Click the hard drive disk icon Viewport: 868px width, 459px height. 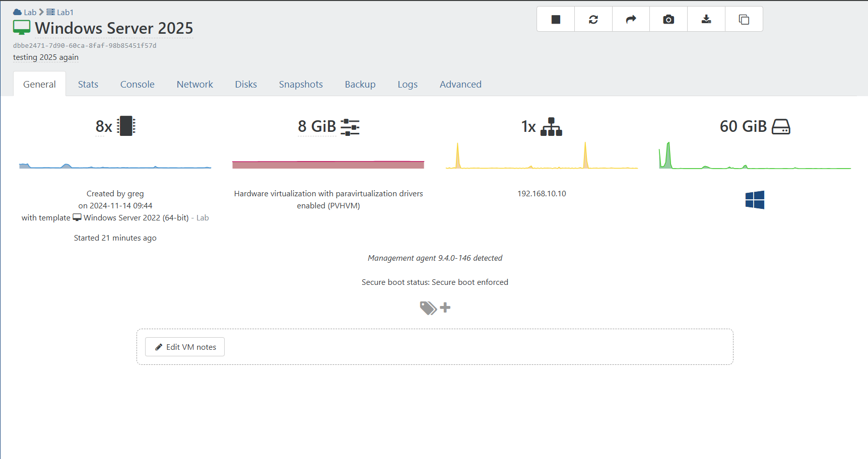(781, 127)
